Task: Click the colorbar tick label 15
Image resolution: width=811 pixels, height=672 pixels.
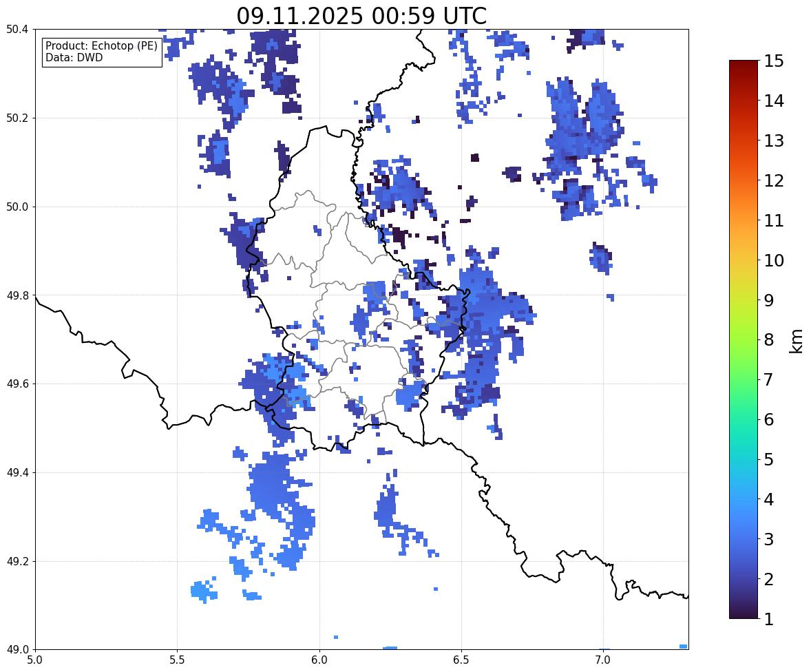Action: tap(774, 61)
